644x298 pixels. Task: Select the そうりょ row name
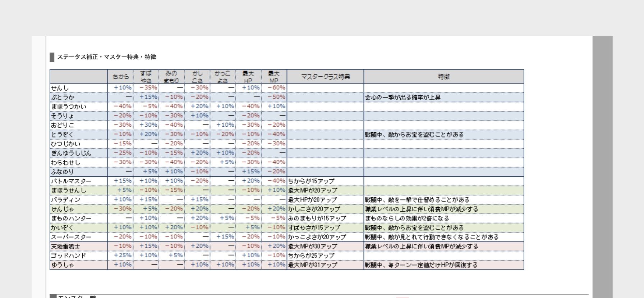pos(63,116)
